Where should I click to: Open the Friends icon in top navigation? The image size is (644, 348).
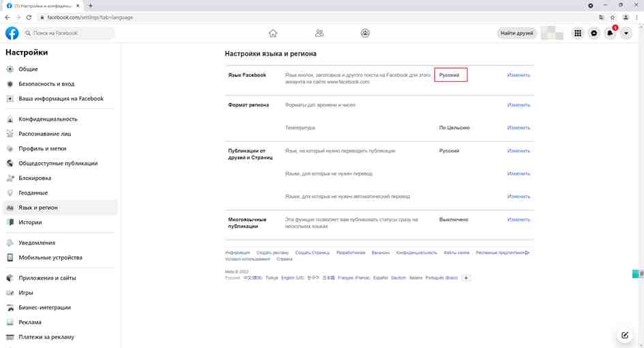click(319, 33)
